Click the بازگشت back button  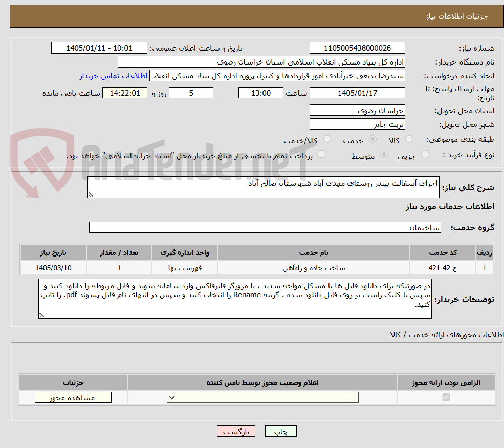[x=236, y=431]
